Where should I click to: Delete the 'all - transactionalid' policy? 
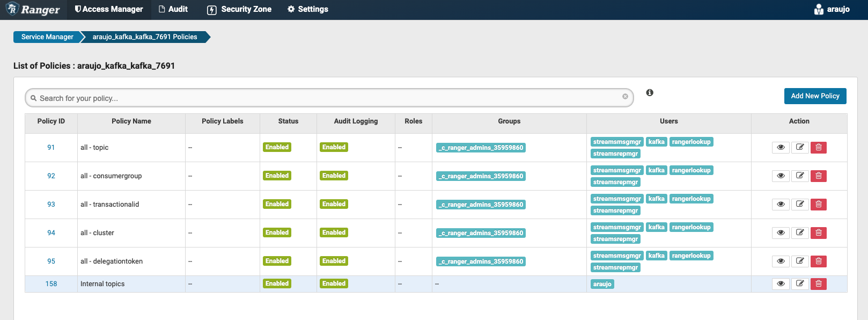pyautogui.click(x=818, y=205)
